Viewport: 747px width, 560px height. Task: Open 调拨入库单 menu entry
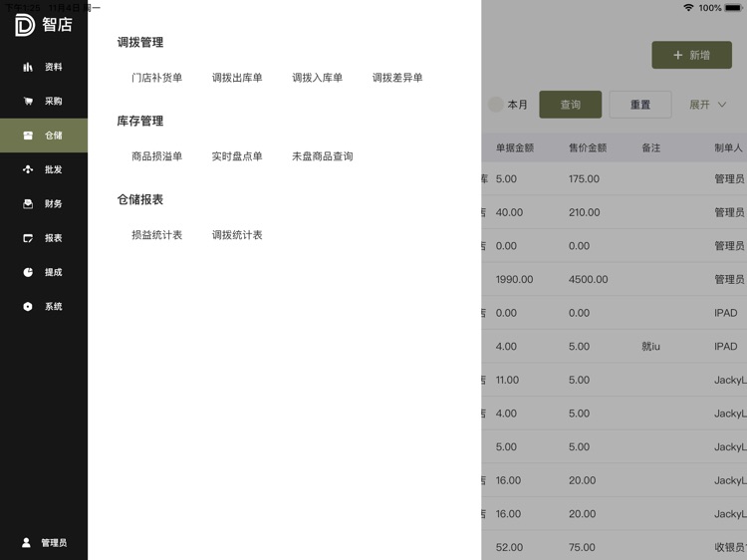317,78
